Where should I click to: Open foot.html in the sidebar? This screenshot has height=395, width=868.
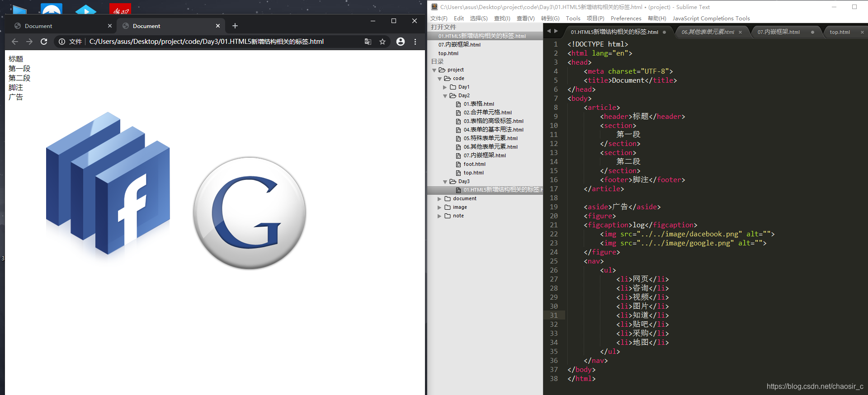[474, 164]
